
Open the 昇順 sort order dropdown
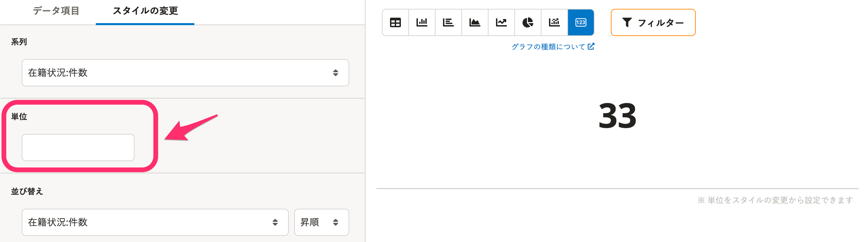coord(322,222)
